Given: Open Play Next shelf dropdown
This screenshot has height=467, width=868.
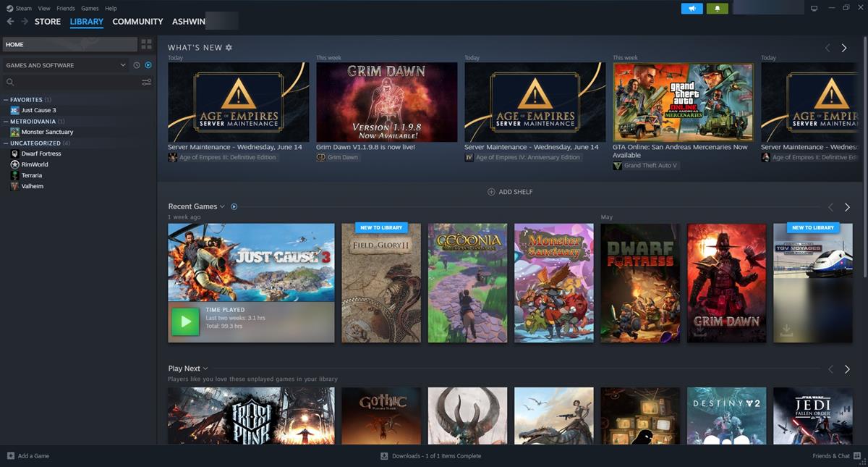Looking at the screenshot, I should [205, 369].
